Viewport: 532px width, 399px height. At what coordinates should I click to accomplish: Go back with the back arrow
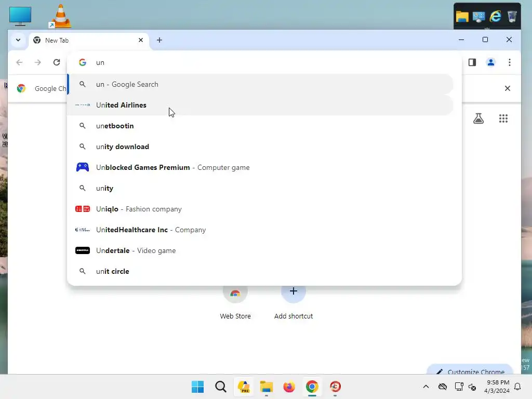coord(19,62)
